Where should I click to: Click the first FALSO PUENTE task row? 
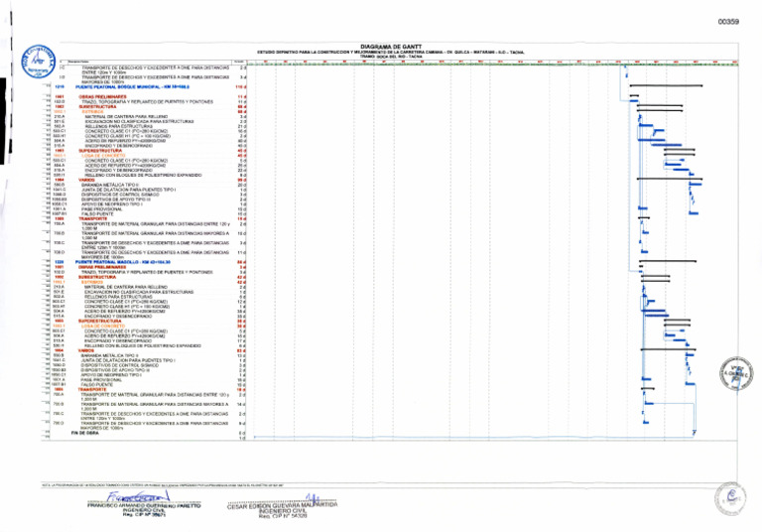tap(100, 213)
